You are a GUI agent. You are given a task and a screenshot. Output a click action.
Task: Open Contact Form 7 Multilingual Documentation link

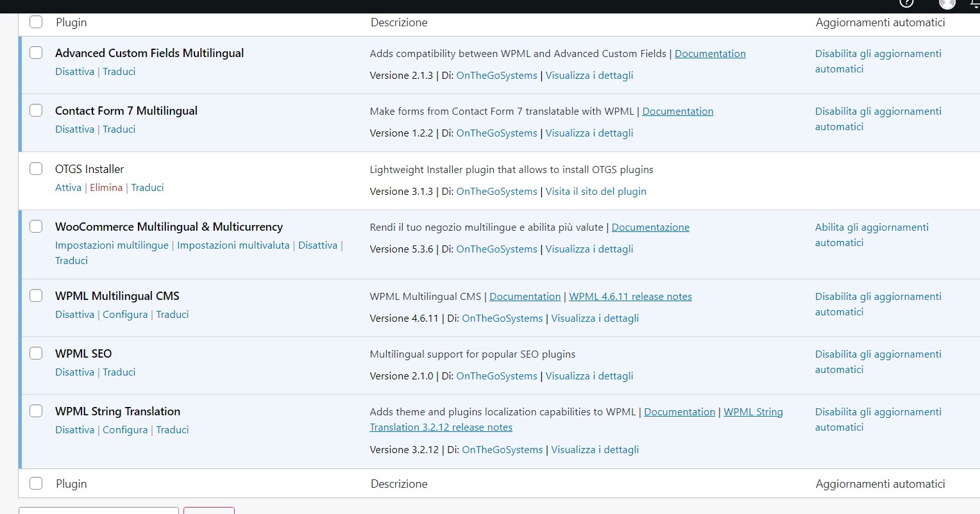678,112
